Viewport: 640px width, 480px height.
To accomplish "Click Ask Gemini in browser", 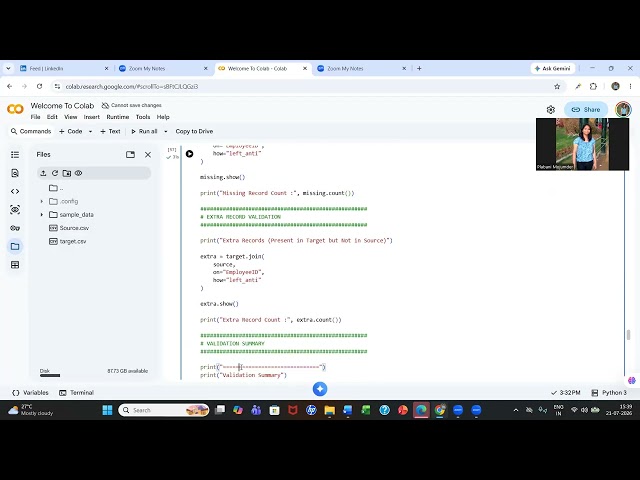I will click(x=553, y=69).
